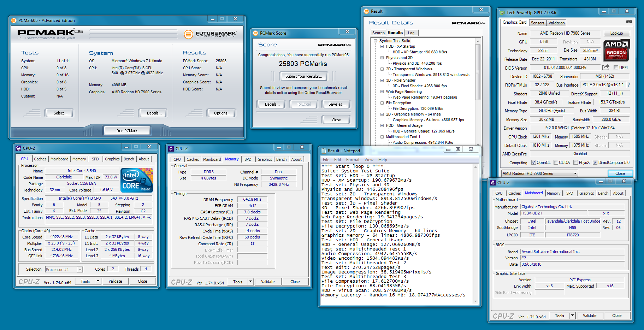Click the Bus Interface question mark icon
644x330 pixels.
tap(628, 85)
